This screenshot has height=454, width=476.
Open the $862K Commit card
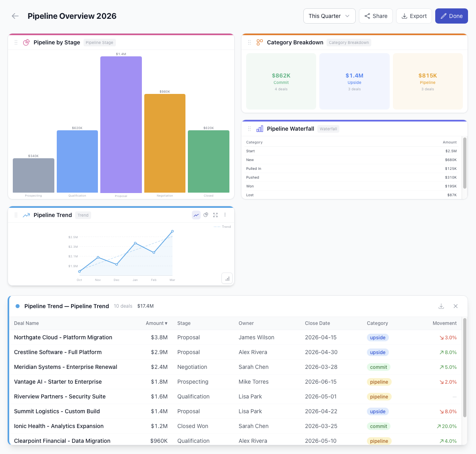[281, 82]
